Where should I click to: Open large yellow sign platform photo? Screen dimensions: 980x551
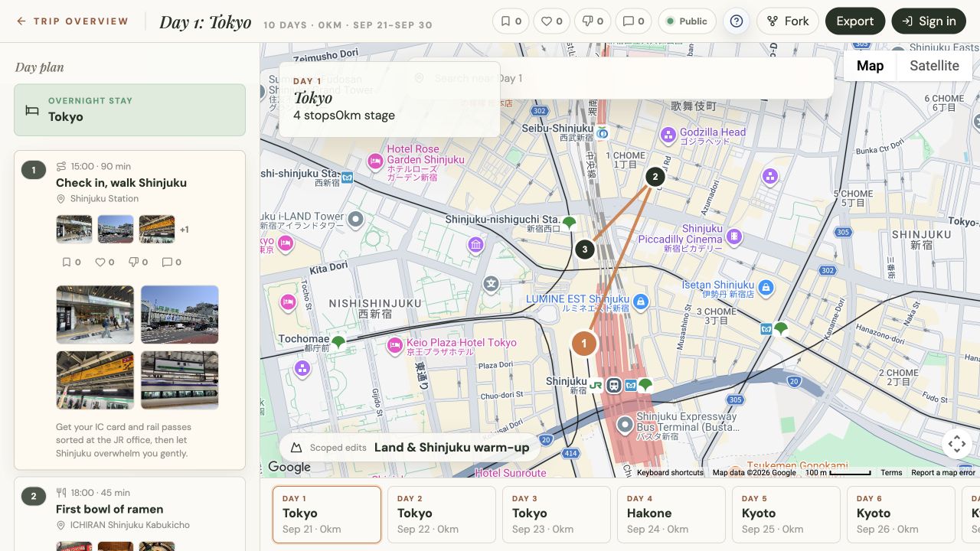(x=95, y=380)
